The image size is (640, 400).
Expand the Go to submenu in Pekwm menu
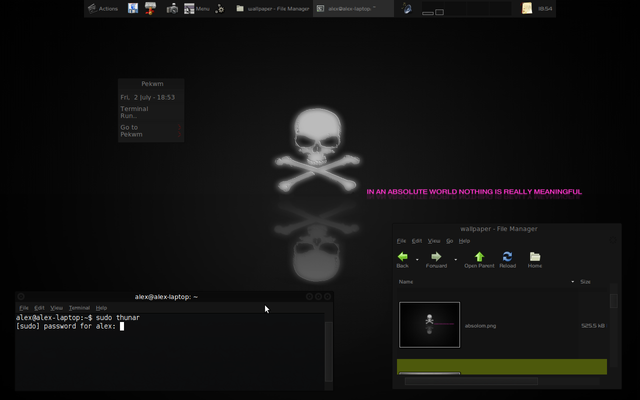tap(151, 127)
